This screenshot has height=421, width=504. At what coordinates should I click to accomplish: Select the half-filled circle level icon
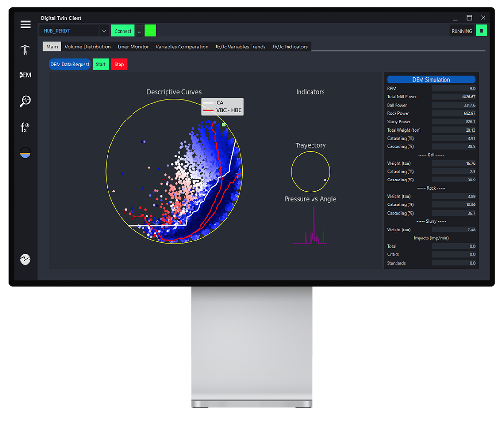click(x=25, y=153)
